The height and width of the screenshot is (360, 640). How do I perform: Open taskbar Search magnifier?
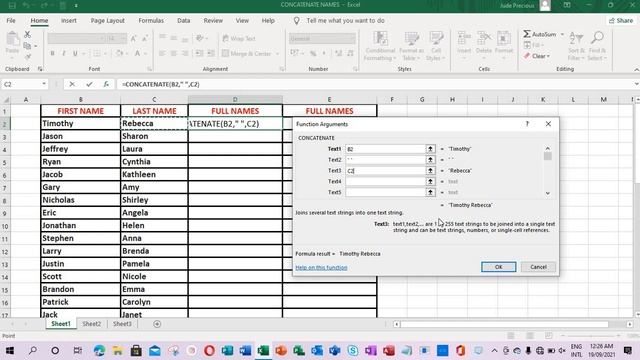click(33, 350)
